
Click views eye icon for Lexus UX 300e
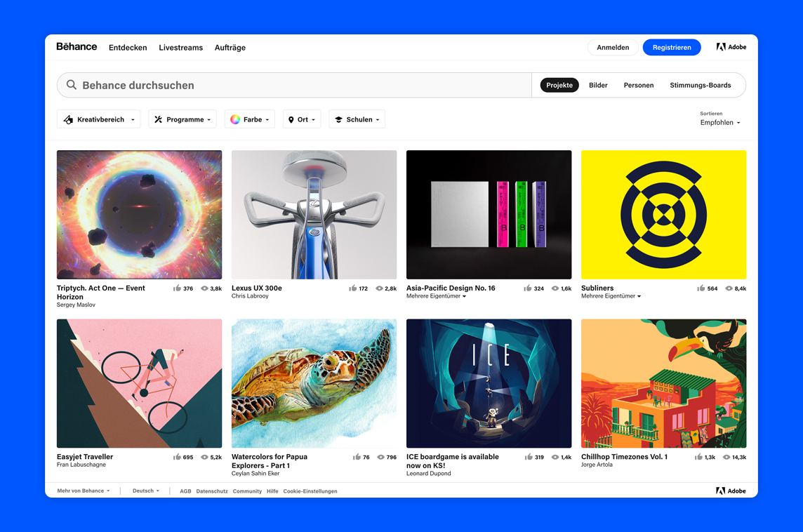(380, 288)
